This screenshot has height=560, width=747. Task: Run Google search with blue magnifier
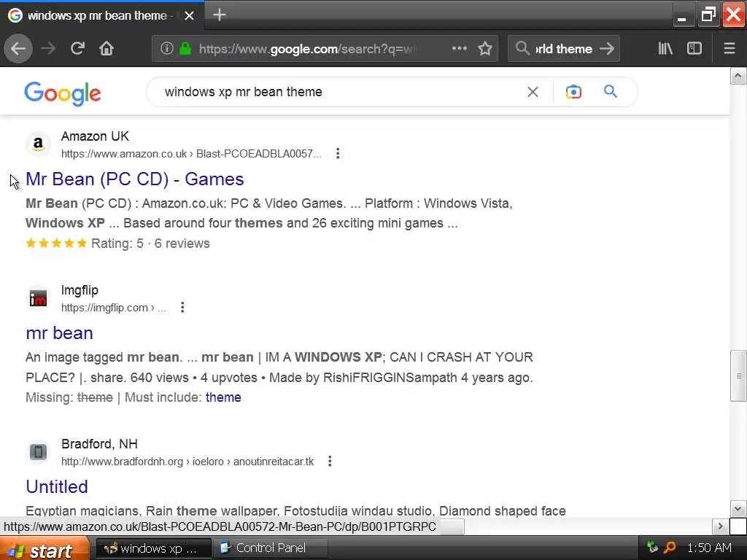611,91
